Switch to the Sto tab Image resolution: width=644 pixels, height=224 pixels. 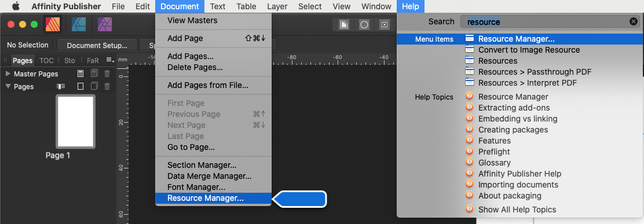[69, 60]
